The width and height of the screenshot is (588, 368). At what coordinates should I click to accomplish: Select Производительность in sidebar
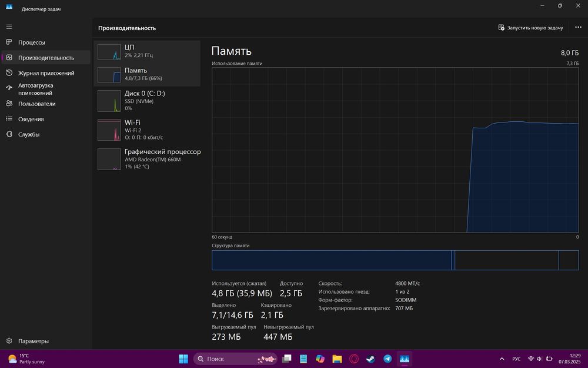click(46, 58)
